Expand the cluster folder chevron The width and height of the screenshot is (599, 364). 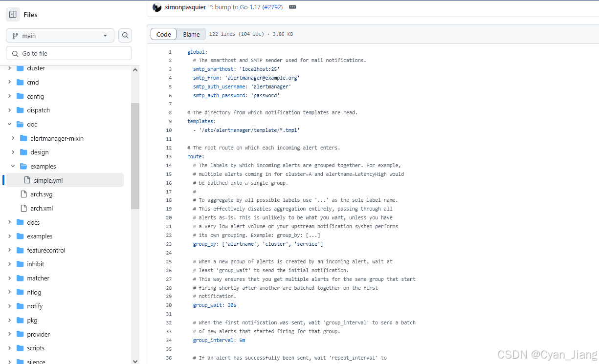pyautogui.click(x=9, y=68)
